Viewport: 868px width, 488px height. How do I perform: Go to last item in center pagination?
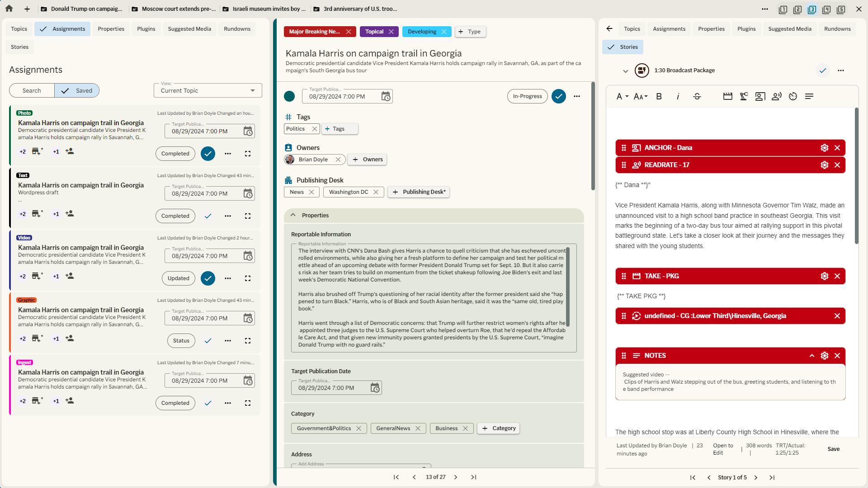473,477
